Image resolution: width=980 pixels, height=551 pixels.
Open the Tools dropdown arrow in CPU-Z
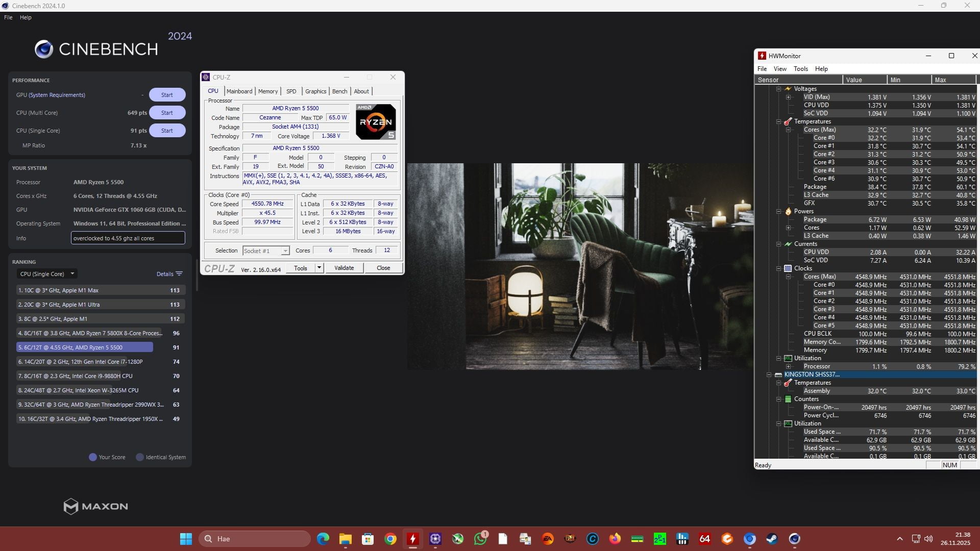pyautogui.click(x=319, y=268)
